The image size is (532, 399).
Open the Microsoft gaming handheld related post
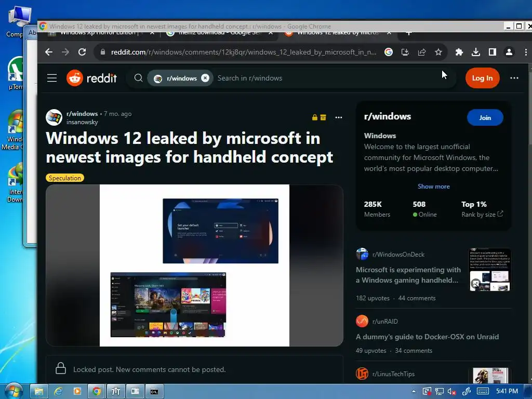coord(408,275)
